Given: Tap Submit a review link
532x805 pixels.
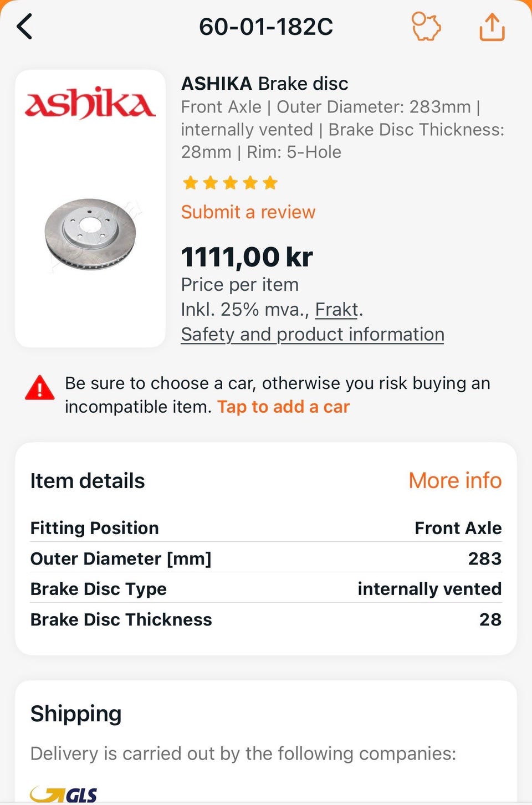Looking at the screenshot, I should click(248, 212).
